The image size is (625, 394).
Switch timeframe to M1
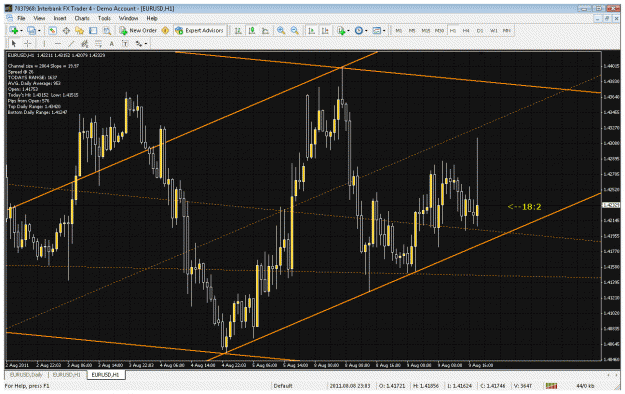pyautogui.click(x=398, y=31)
